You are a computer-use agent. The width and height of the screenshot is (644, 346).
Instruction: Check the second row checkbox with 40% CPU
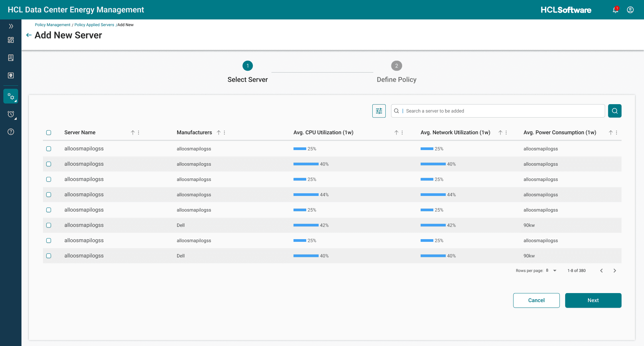click(x=49, y=164)
